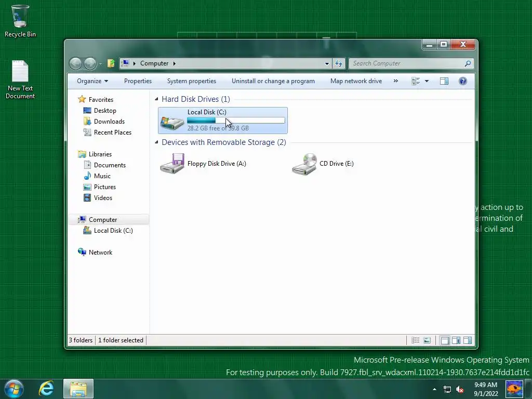532x399 pixels.
Task: Click Map network drive
Action: (x=356, y=81)
